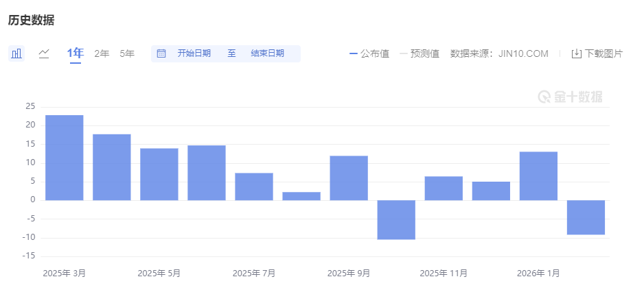The height and width of the screenshot is (303, 644).
Task: Click the negative October 2025 bar
Action: [x=396, y=219]
